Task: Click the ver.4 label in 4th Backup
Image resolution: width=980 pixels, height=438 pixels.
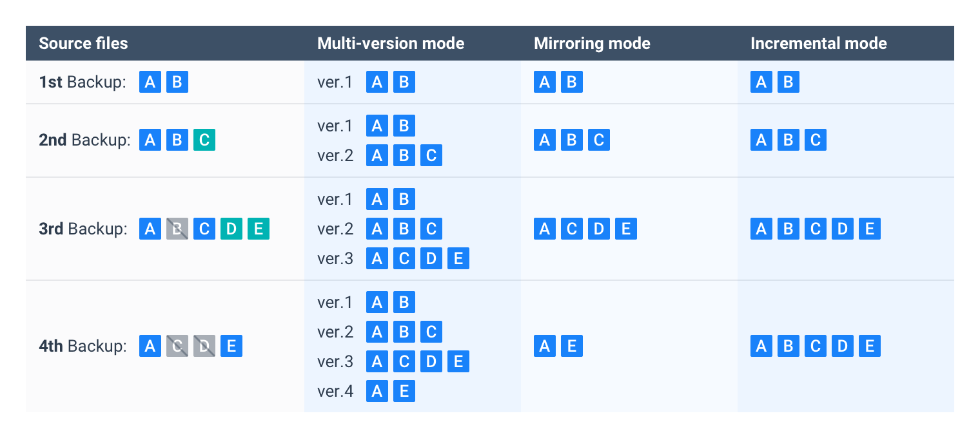Action: [335, 391]
